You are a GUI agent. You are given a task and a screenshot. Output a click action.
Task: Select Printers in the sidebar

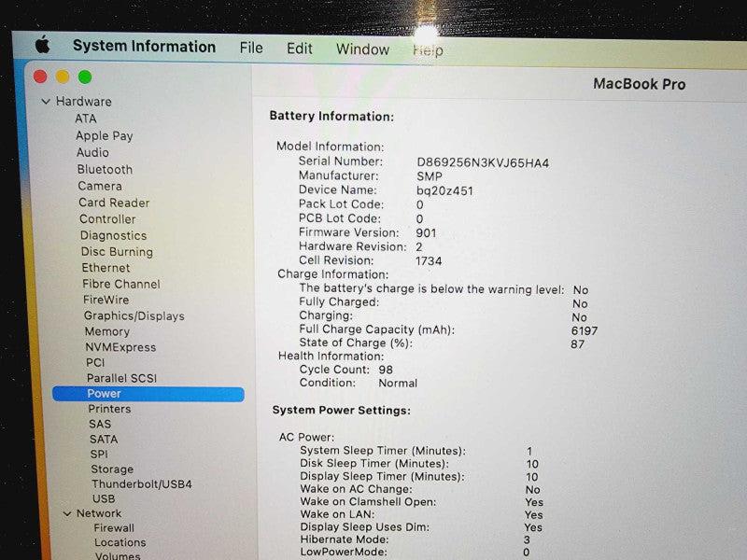click(x=109, y=409)
